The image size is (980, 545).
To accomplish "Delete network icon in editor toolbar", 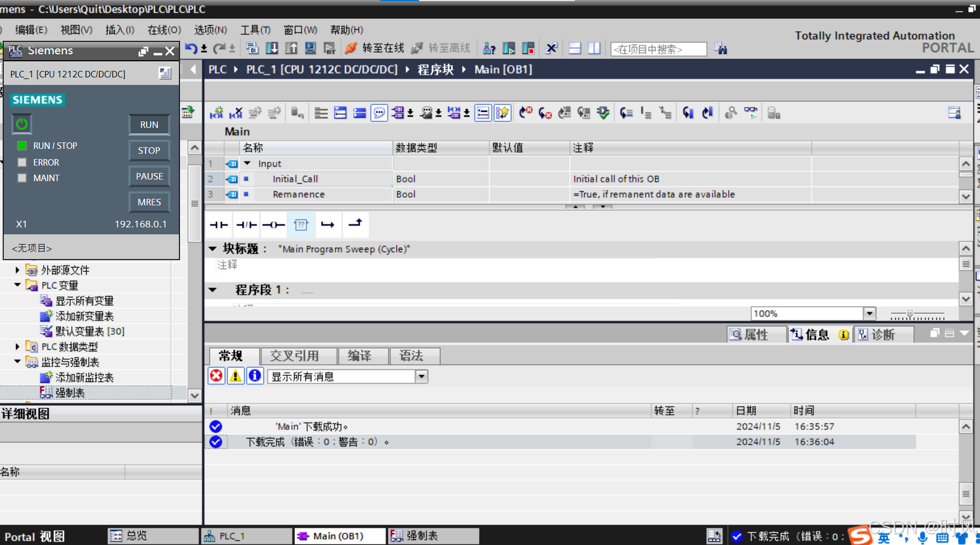I will click(x=236, y=113).
